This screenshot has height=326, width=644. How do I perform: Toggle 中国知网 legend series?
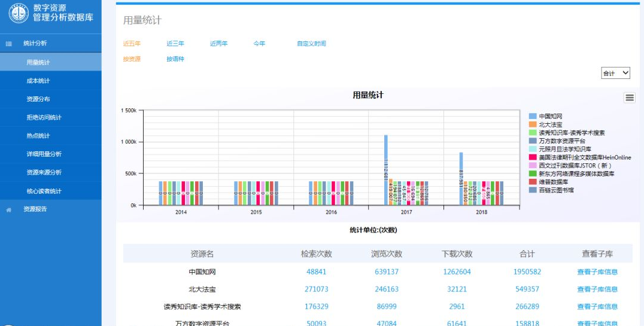(546, 116)
